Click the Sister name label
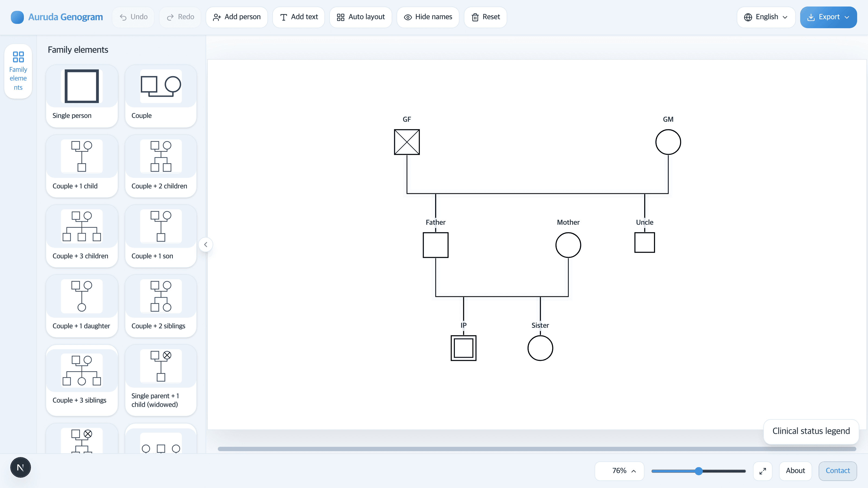The image size is (868, 488). [x=540, y=325]
